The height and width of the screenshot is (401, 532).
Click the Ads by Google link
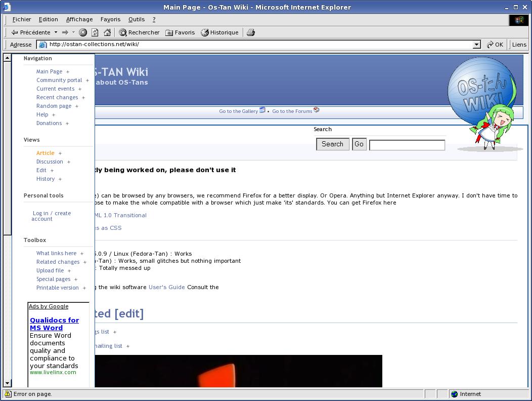(49, 306)
